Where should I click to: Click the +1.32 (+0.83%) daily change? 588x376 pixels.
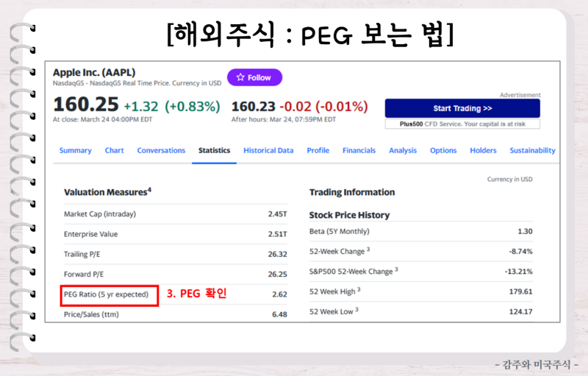pyautogui.click(x=172, y=107)
